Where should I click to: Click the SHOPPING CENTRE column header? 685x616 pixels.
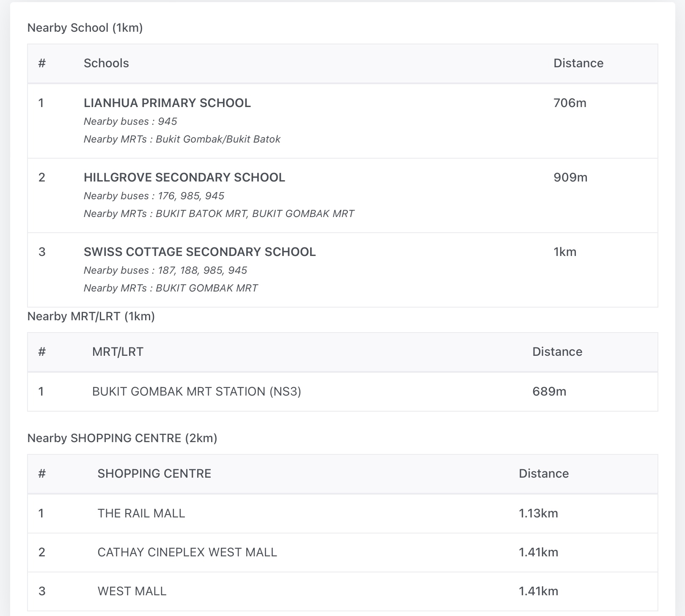tap(154, 473)
